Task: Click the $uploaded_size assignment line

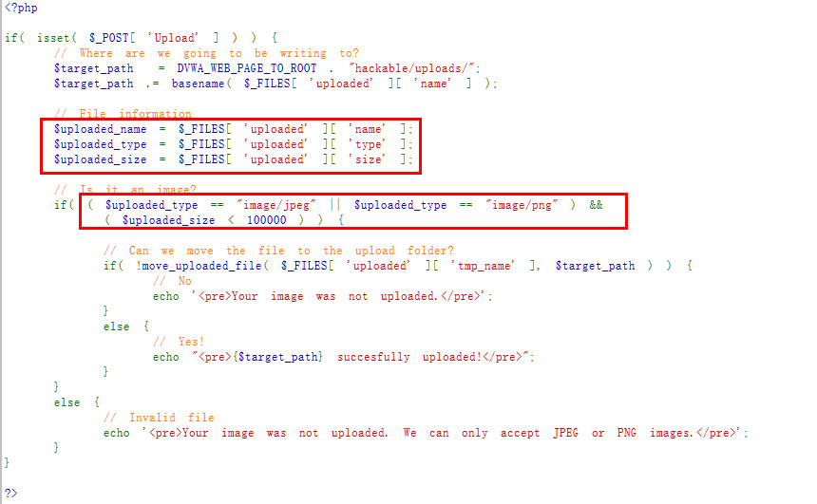Action: (x=234, y=159)
